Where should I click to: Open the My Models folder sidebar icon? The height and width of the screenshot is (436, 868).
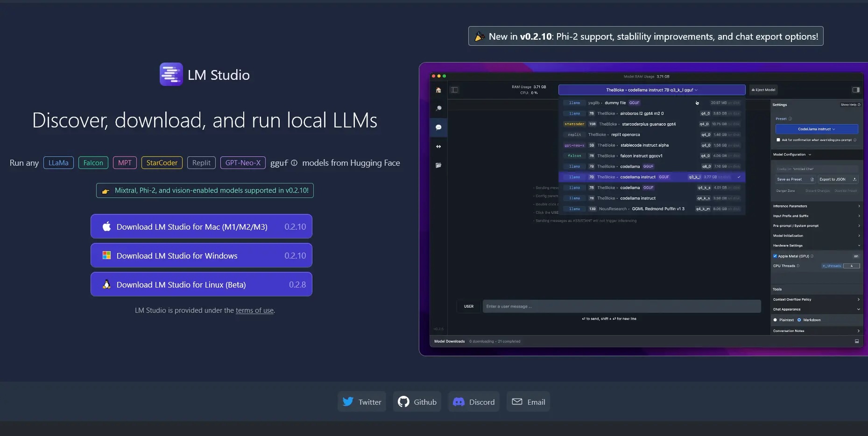click(x=438, y=165)
